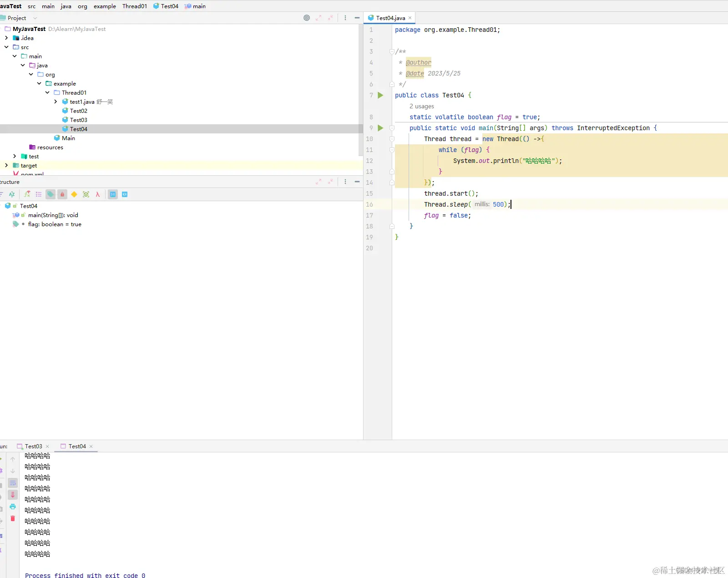Close the Test04.java editor tab
The image size is (728, 578).
[410, 18]
